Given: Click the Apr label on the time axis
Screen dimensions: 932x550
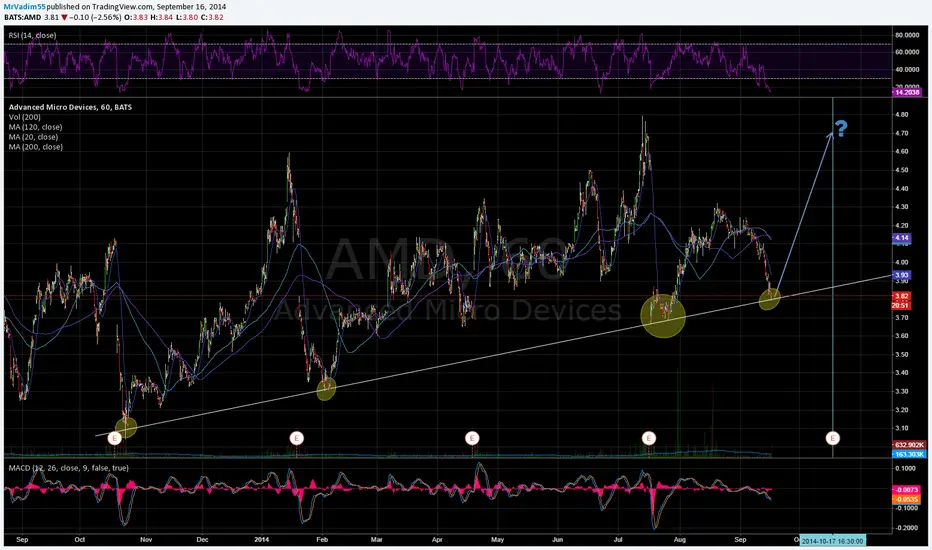Looking at the screenshot, I should [x=437, y=540].
